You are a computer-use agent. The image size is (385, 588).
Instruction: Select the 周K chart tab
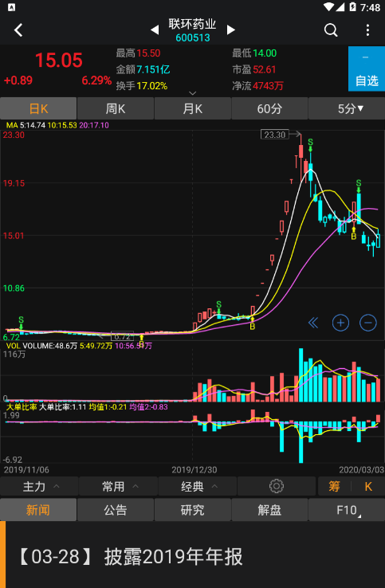point(116,108)
